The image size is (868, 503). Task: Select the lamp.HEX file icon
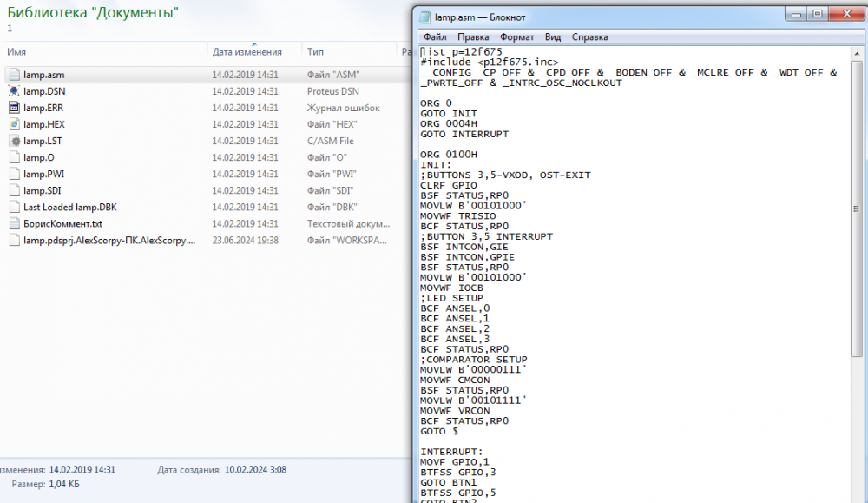click(x=15, y=124)
